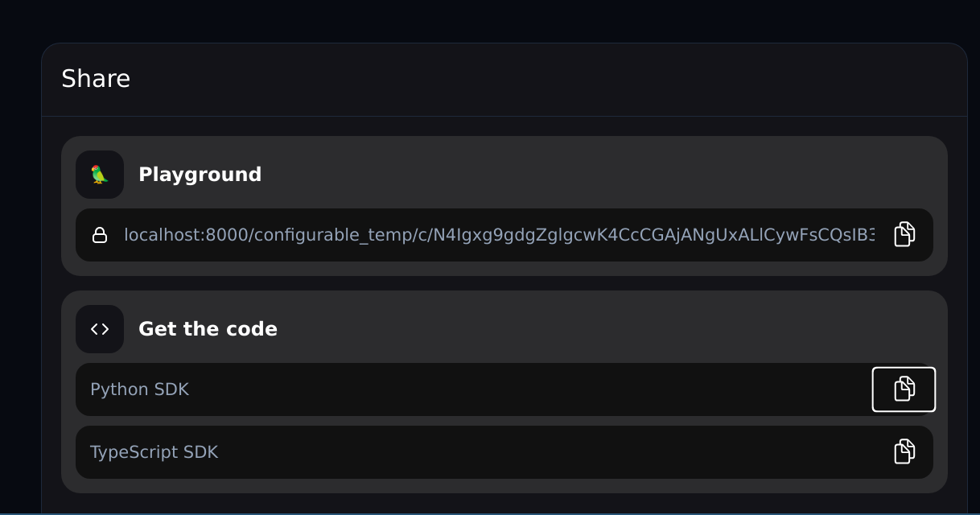Click the lock icon beside the share URL

click(100, 234)
